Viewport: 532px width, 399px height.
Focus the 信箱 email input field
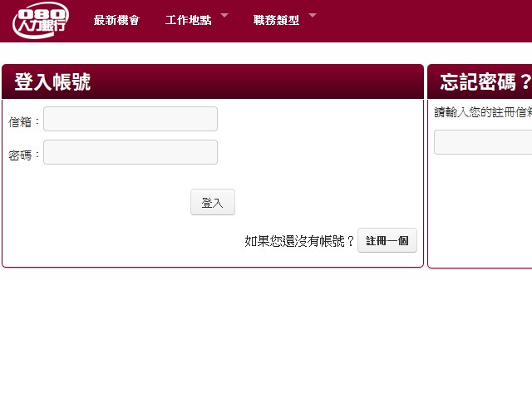pos(131,119)
